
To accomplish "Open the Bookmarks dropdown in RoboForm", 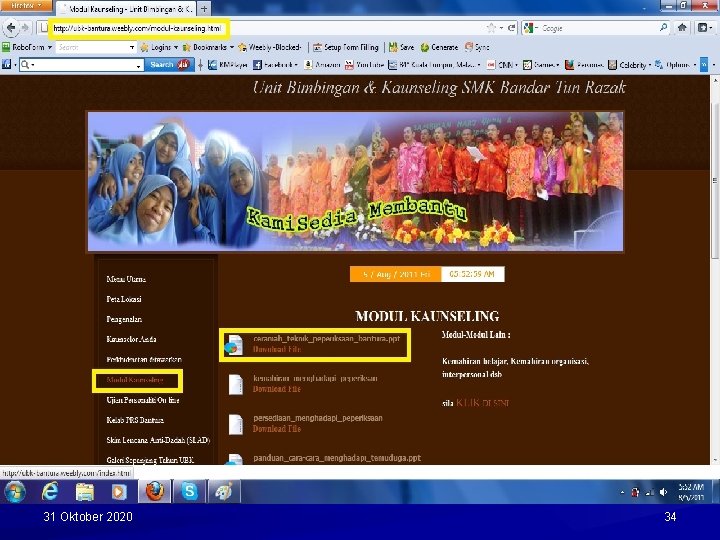I will pyautogui.click(x=208, y=47).
